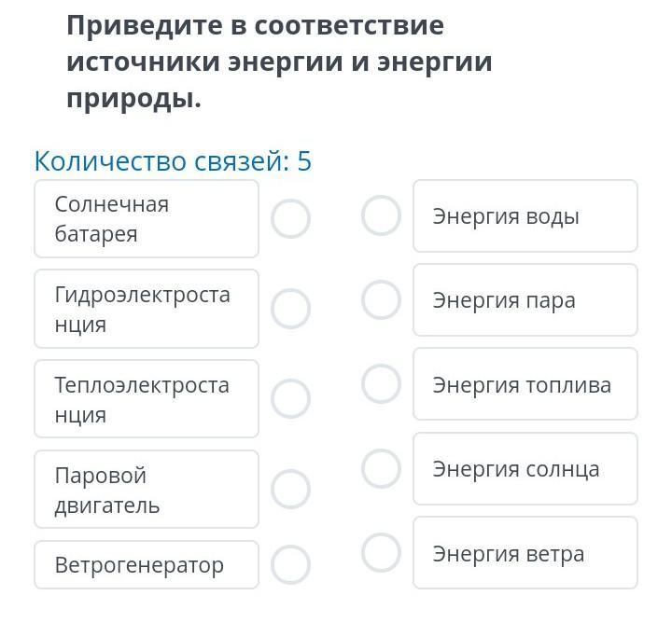Click the Энергия ветра answer box

[525, 553]
